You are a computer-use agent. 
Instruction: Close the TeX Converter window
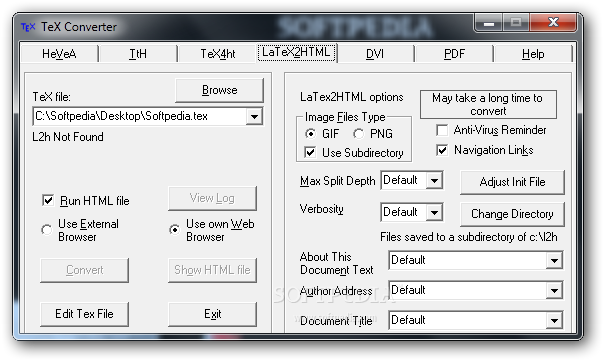[553, 23]
